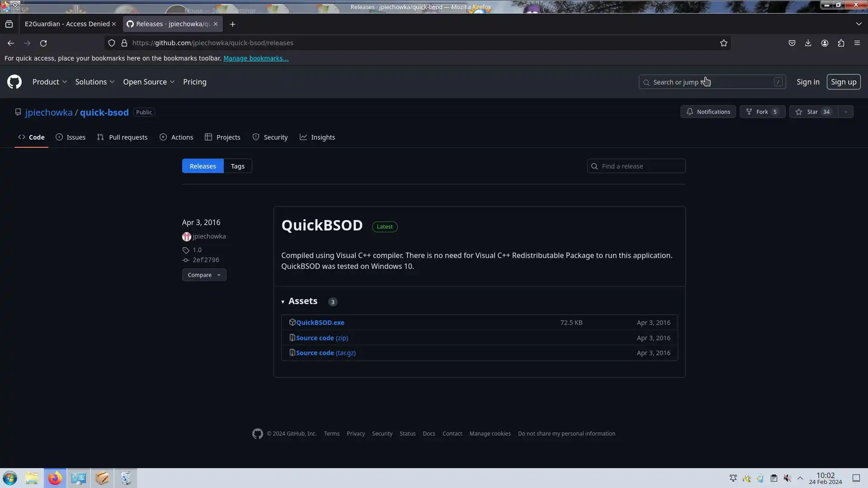This screenshot has height=488, width=868.
Task: Open the Issues repository tab
Action: click(x=71, y=137)
